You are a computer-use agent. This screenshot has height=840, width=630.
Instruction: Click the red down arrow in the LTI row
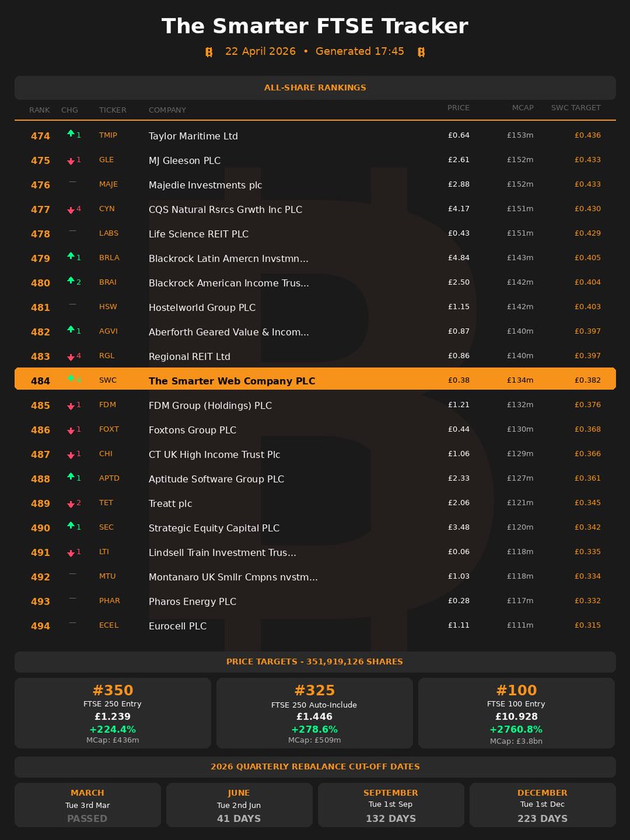(x=71, y=553)
